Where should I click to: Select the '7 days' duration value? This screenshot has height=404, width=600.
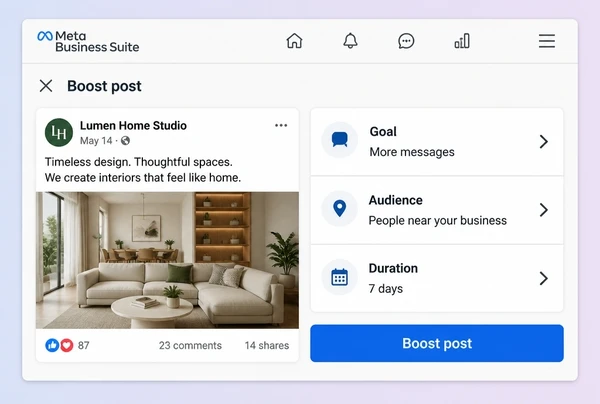tap(386, 288)
